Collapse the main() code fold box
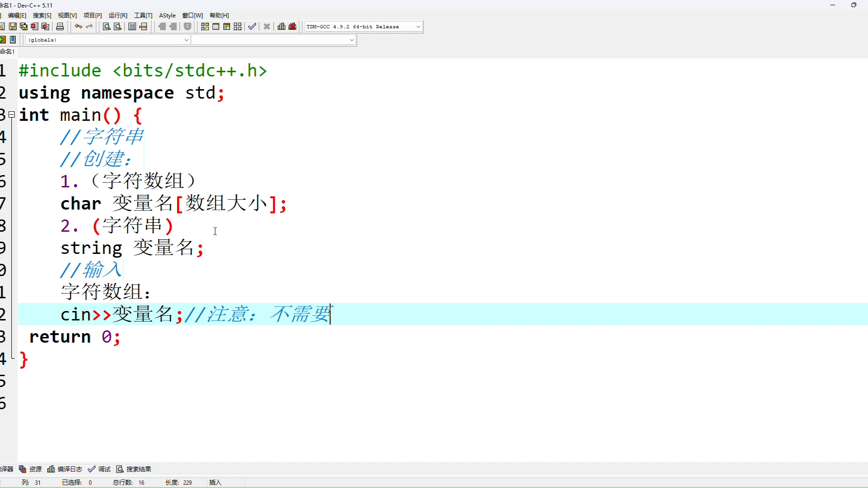The height and width of the screenshot is (488, 868). point(12,115)
